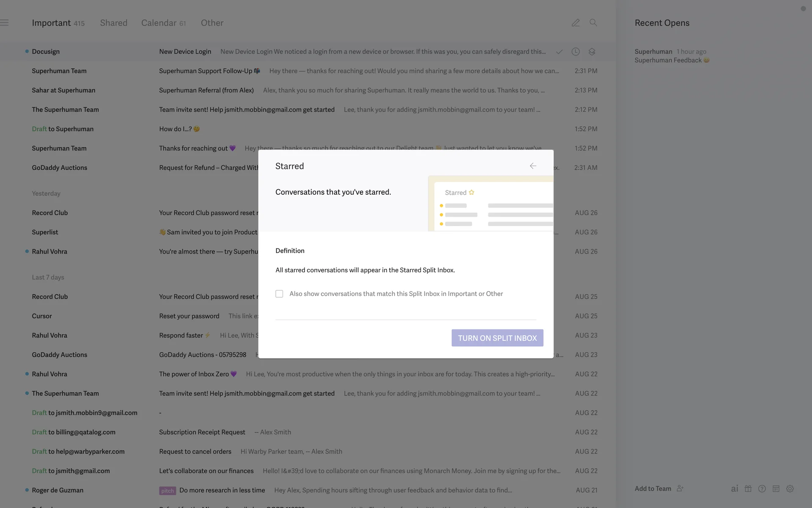Switch to the Shared tab
Screen dimensions: 812x508
113,23
